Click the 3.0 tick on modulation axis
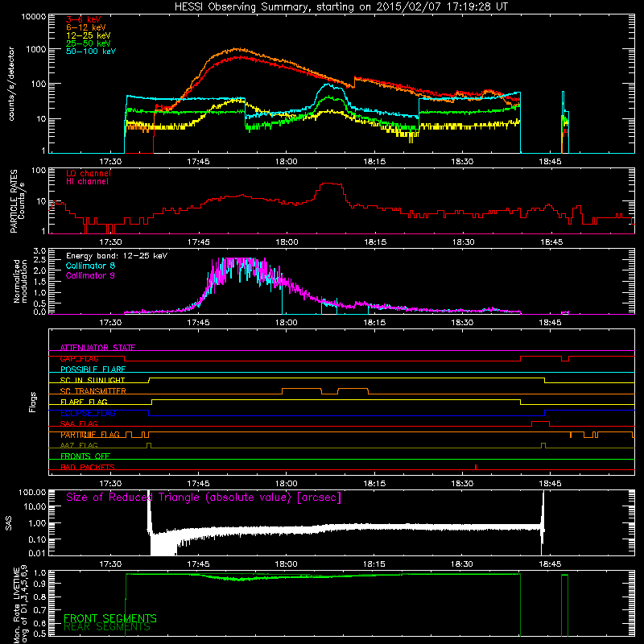This screenshot has height=644, width=644. (x=39, y=251)
